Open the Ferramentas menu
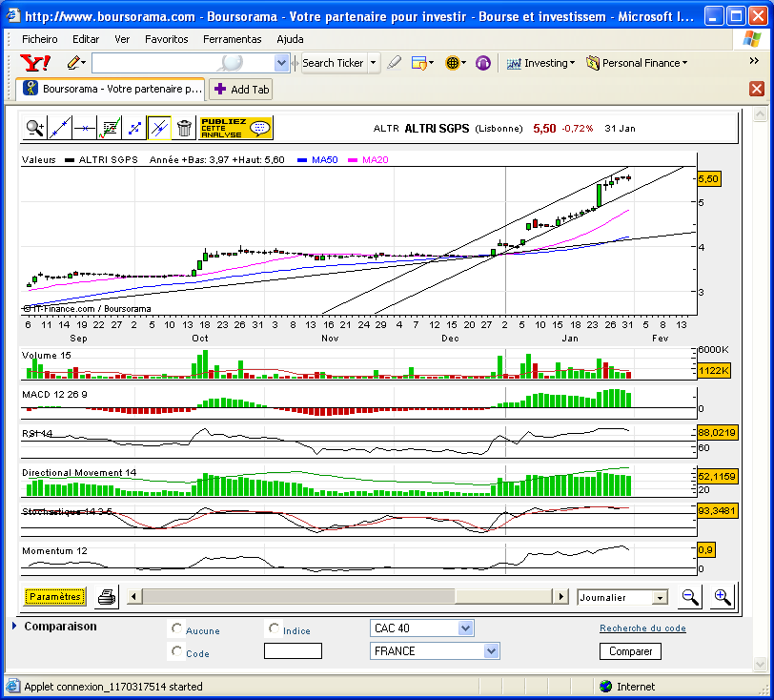 [x=232, y=39]
